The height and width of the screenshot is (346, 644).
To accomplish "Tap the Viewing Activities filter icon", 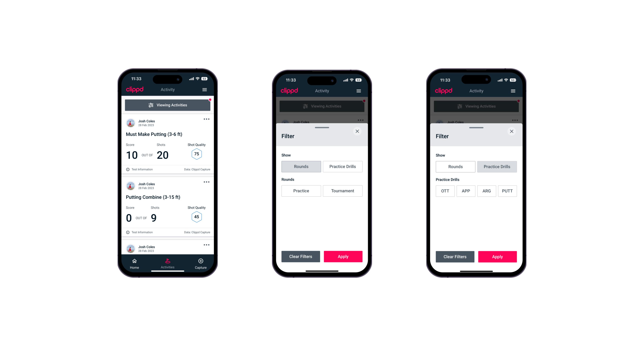I will [x=150, y=105].
